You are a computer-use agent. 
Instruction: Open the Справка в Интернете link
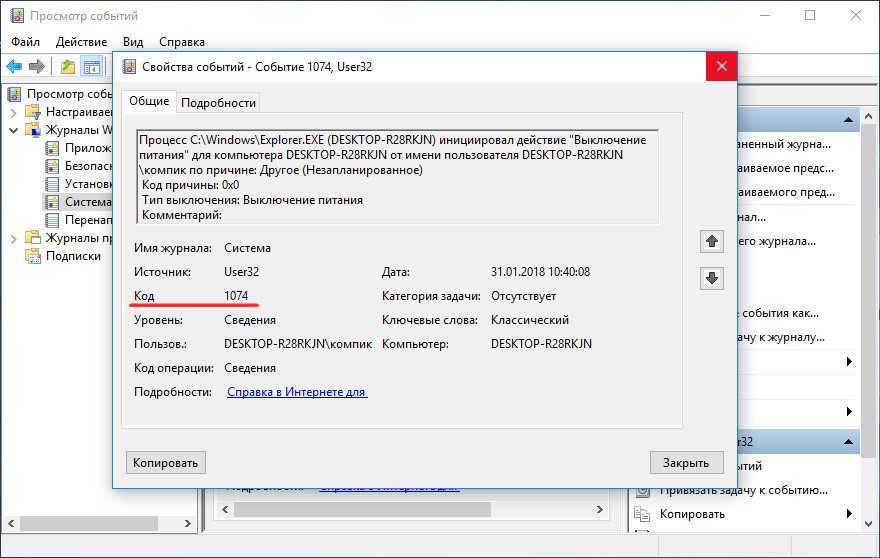click(x=297, y=392)
